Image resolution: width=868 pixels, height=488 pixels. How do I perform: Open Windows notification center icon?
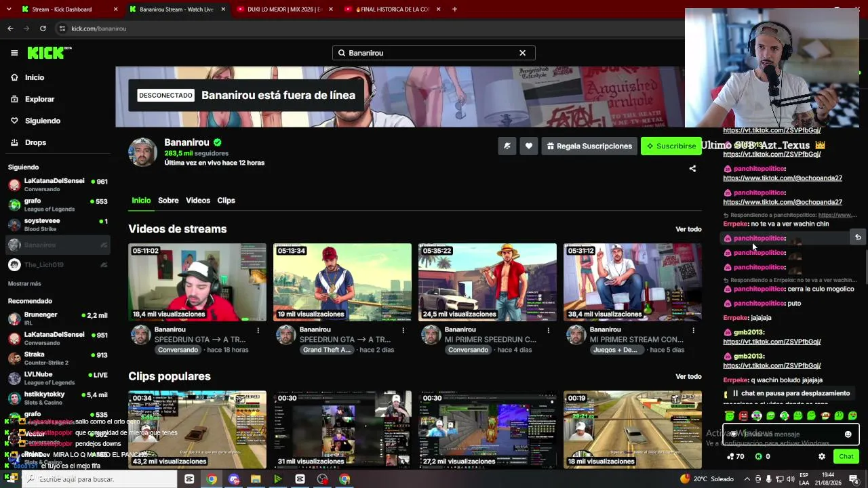tap(854, 479)
